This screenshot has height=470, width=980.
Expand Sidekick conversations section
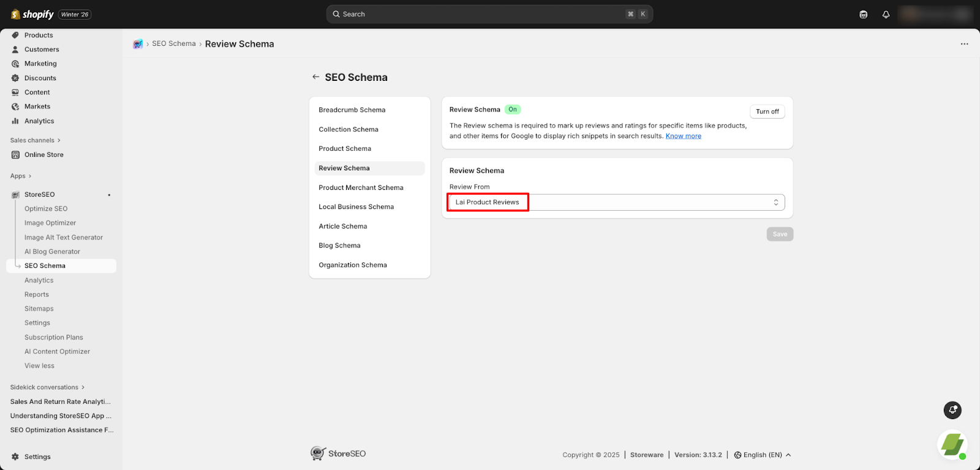[x=47, y=387]
